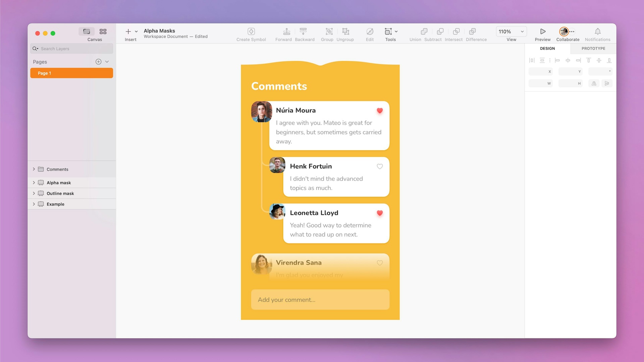Click the Add your comment input field
This screenshot has width=644, height=362.
320,300
